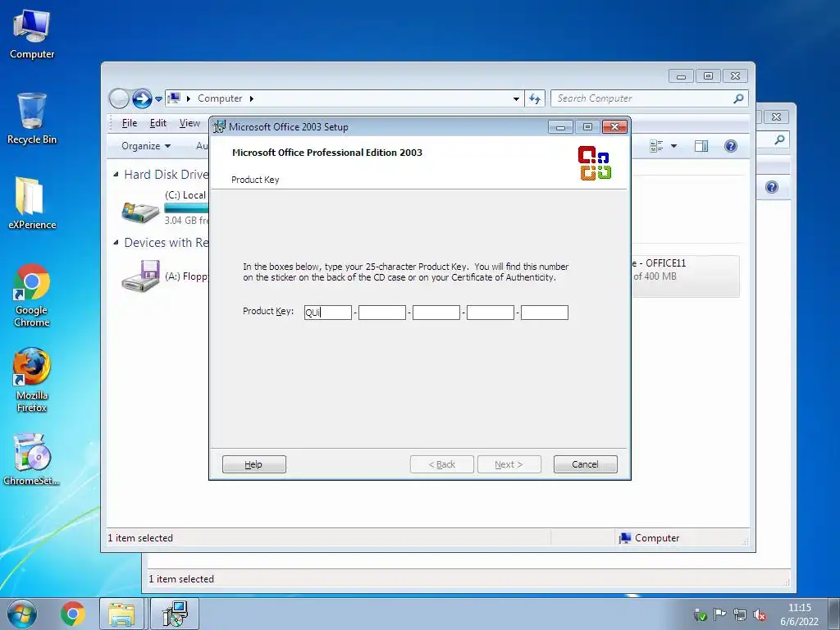Click the Explorer forward navigation arrow
Viewport: 840px width, 630px height.
tap(142, 98)
